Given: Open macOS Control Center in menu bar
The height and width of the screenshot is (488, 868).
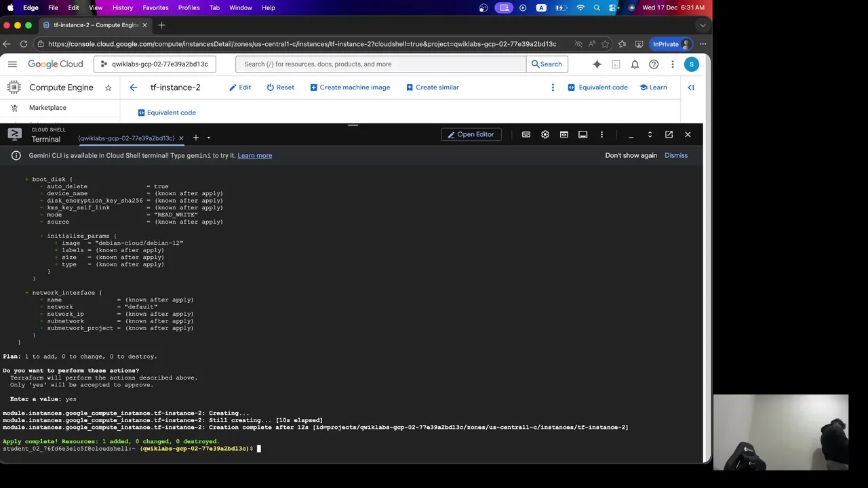Looking at the screenshot, I should click(613, 7).
